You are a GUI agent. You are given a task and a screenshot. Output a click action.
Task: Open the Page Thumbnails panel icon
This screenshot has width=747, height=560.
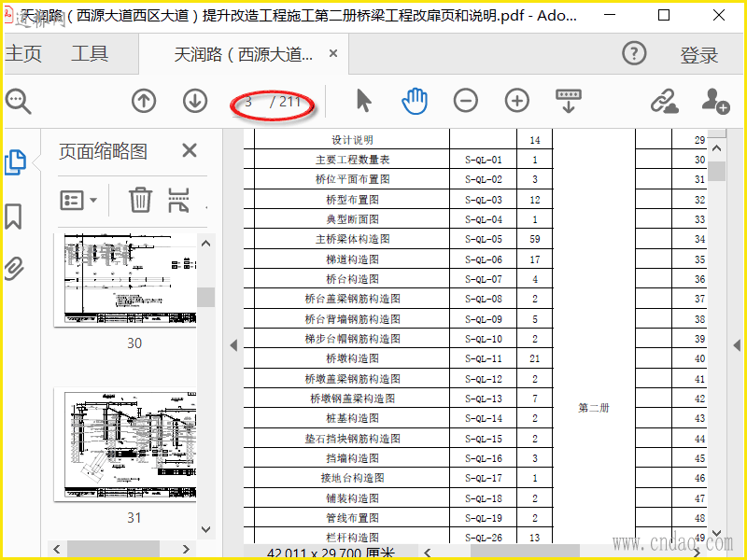[x=15, y=162]
